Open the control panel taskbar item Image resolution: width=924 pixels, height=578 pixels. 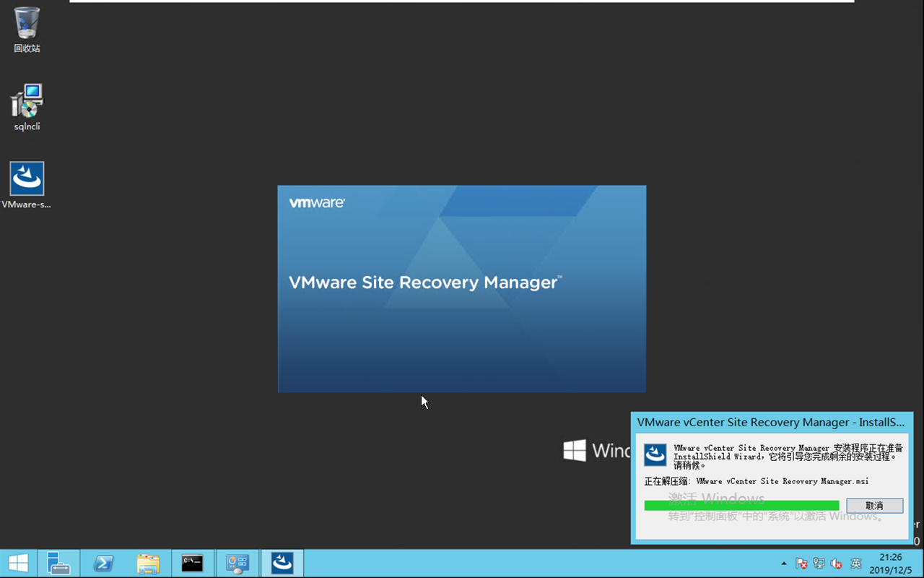(x=237, y=564)
